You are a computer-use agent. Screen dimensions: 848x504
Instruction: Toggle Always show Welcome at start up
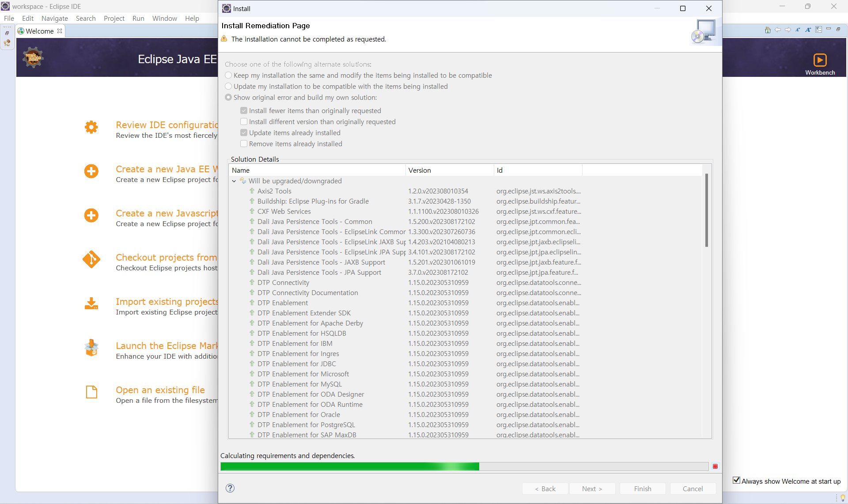tap(736, 481)
